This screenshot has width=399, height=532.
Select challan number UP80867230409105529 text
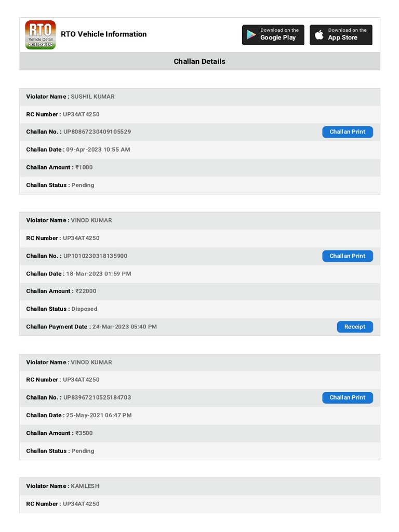click(x=97, y=131)
